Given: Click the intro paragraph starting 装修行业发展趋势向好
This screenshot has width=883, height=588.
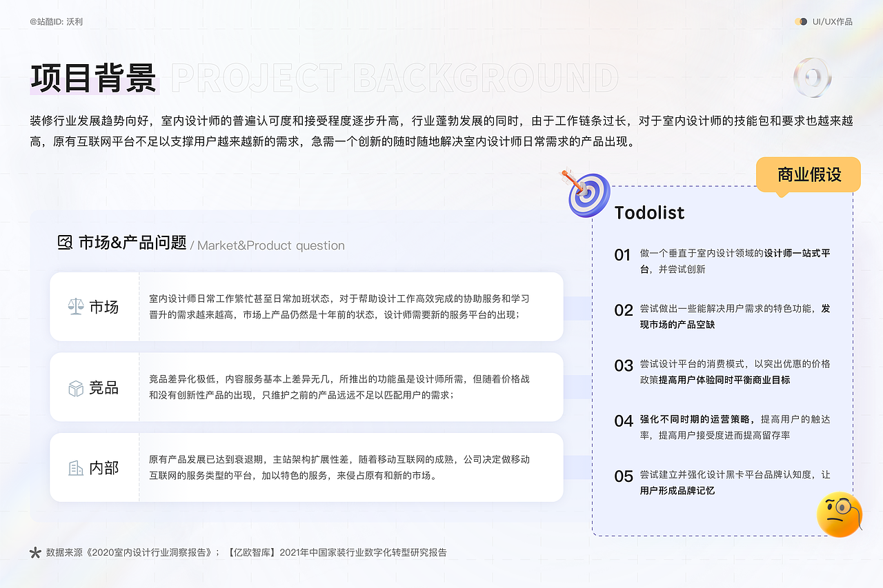Looking at the screenshot, I should 441,132.
